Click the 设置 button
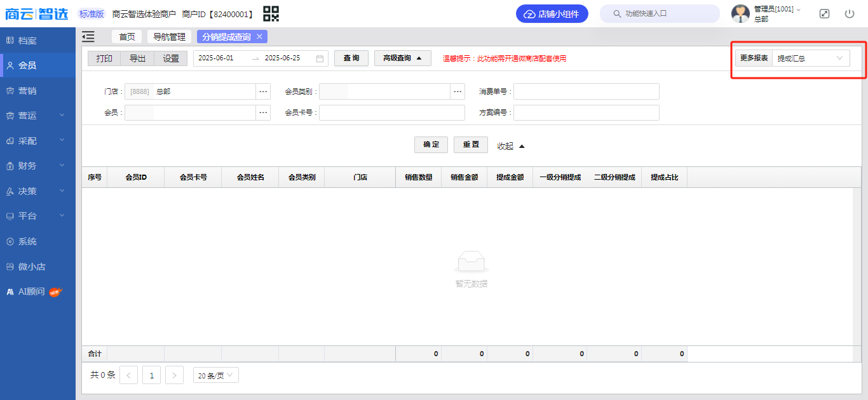 [171, 58]
